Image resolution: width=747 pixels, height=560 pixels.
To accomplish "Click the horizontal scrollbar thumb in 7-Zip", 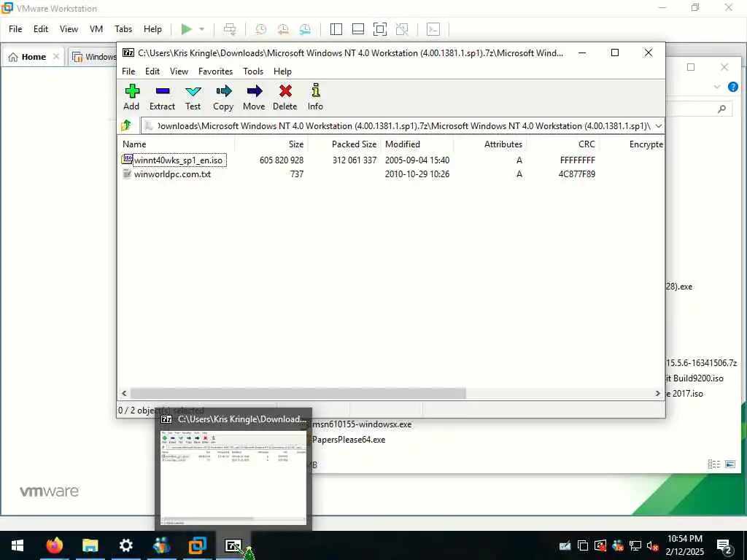I will 298,393.
